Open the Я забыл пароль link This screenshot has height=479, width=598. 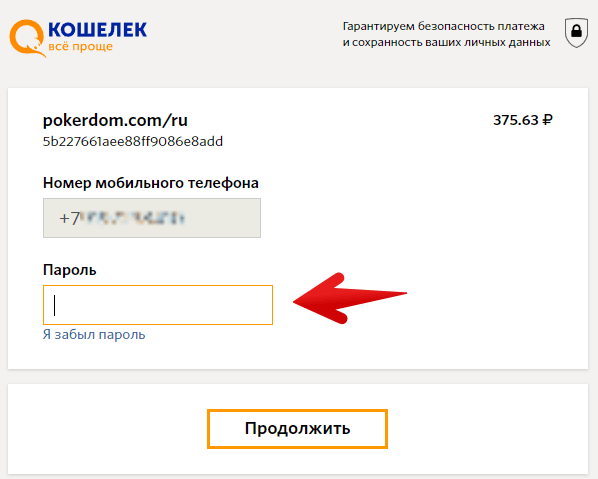94,334
